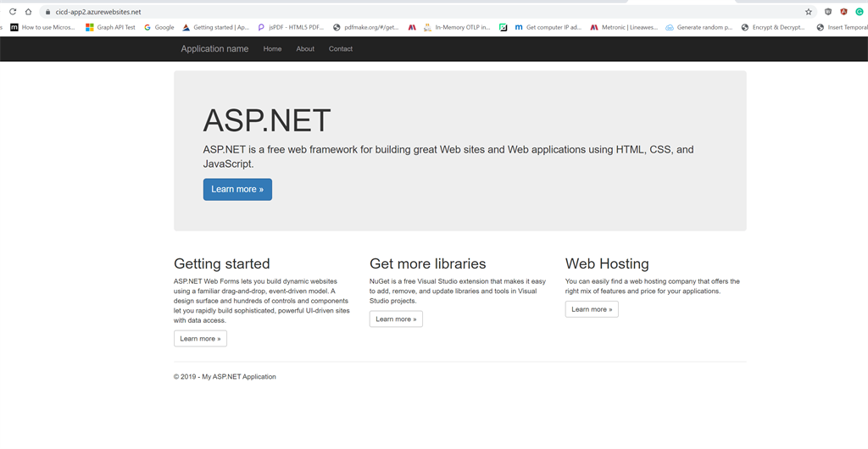
Task: Open the 'Encrypt & Decrypt...' bookmark
Action: click(x=773, y=27)
